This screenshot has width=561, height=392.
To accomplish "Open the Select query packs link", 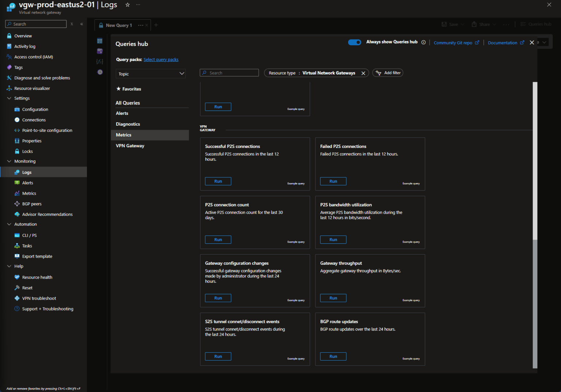I will [161, 60].
